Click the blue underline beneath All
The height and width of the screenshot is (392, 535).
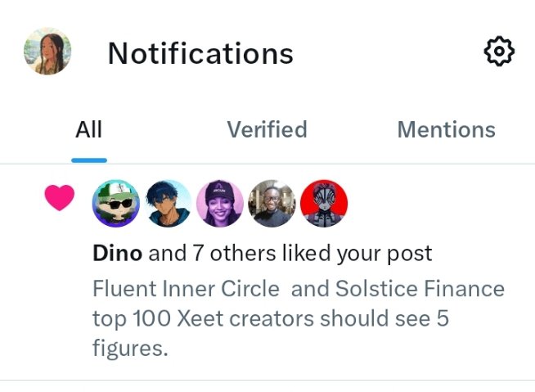[x=88, y=160]
